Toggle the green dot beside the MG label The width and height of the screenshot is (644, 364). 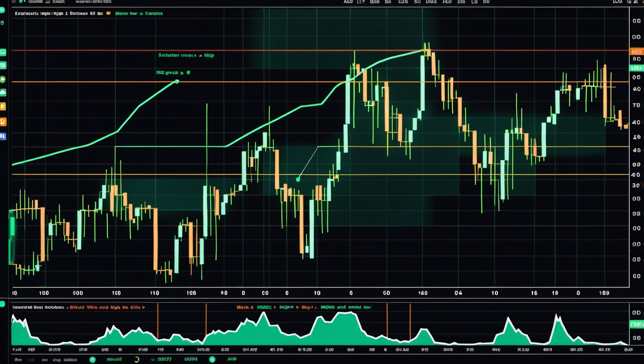(x=189, y=72)
